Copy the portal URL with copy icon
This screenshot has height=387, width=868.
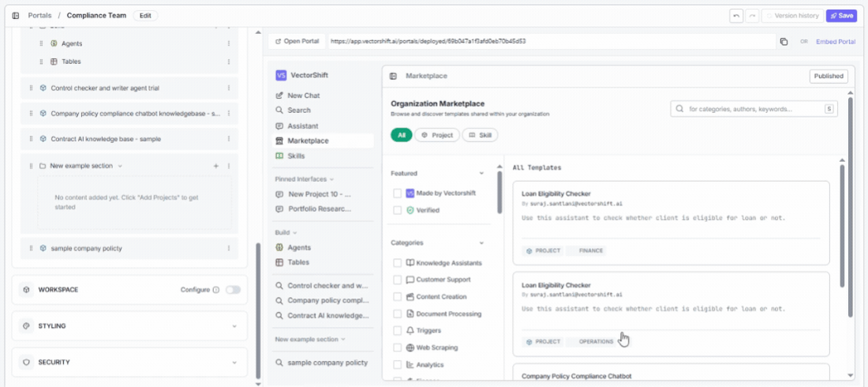pos(784,42)
